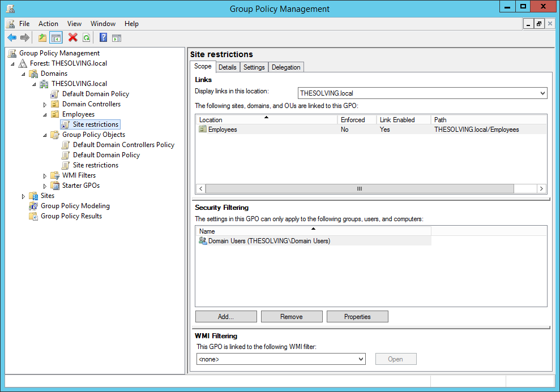Open the File menu
560x392 pixels.
[24, 24]
